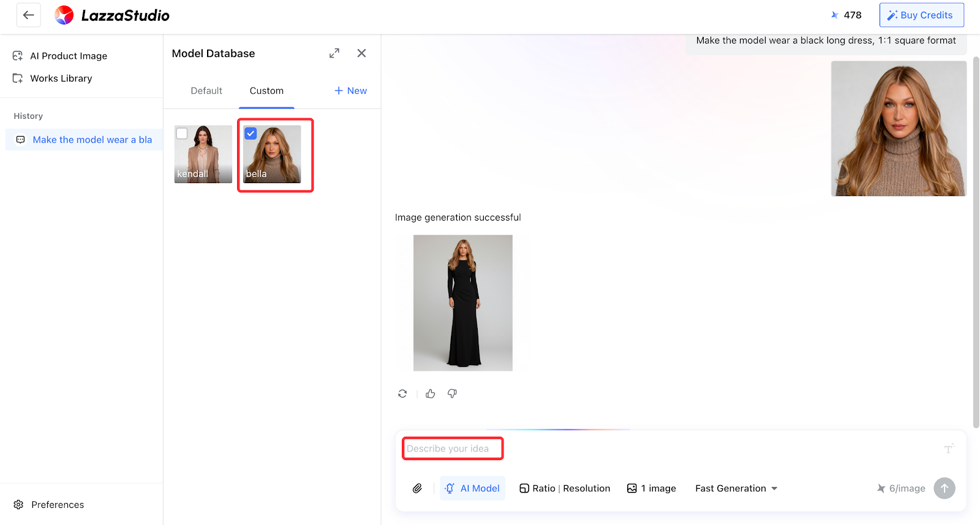
Task: Open the 1 image count selector
Action: click(x=651, y=488)
